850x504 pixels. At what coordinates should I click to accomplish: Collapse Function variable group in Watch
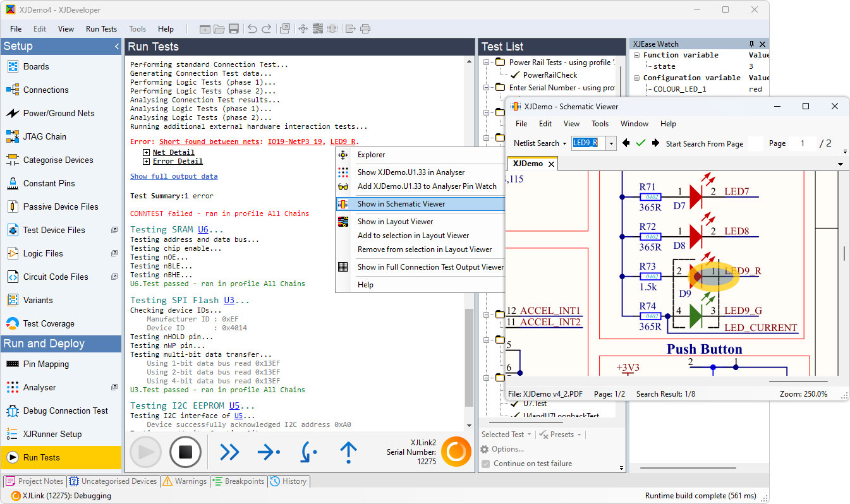click(x=637, y=56)
